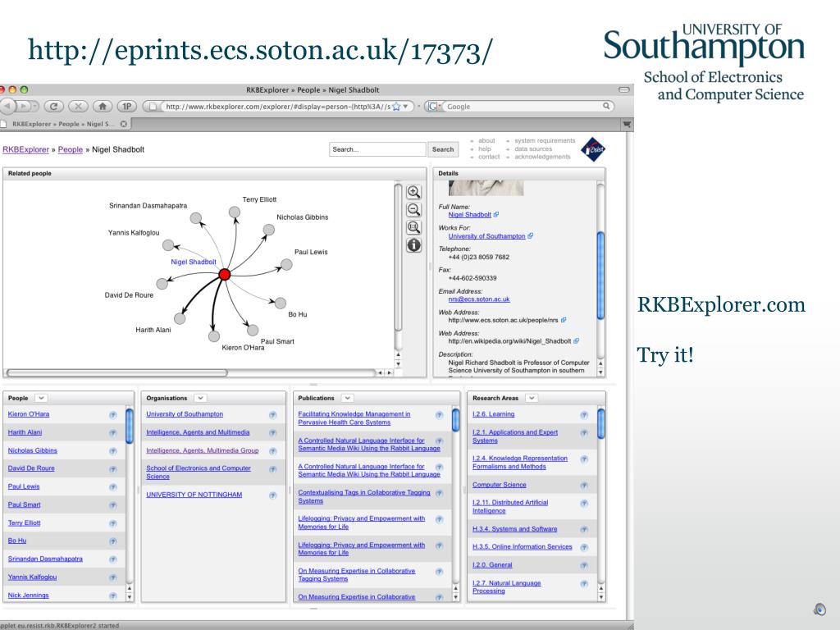Expand the Organisations panel dropdown

200,398
